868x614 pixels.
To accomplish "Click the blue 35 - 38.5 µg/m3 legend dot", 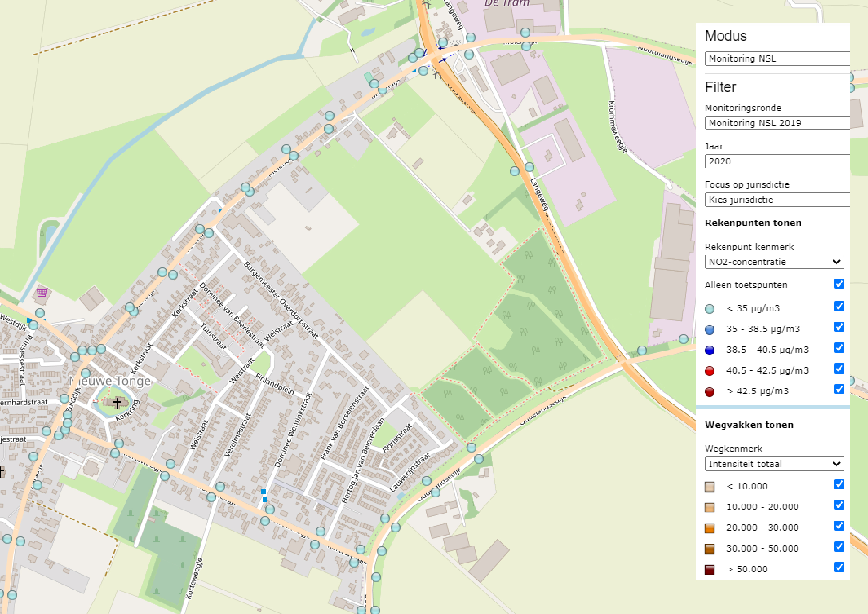I will 710,330.
